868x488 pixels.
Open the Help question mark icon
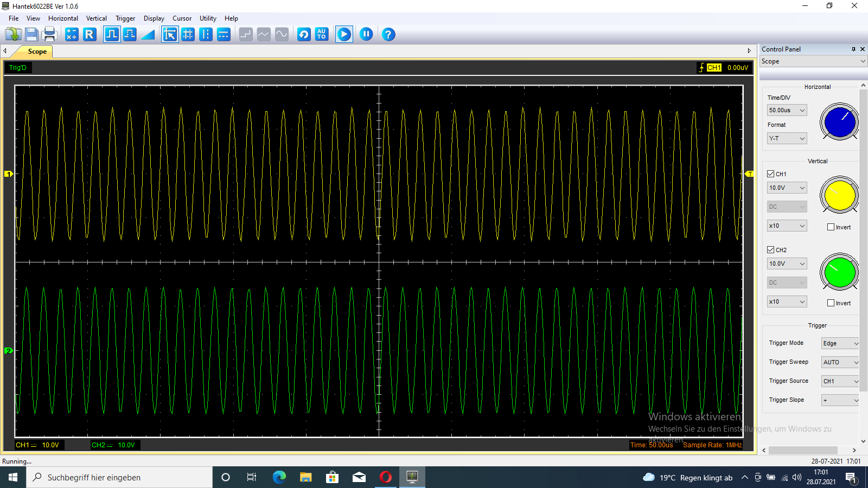coord(388,35)
